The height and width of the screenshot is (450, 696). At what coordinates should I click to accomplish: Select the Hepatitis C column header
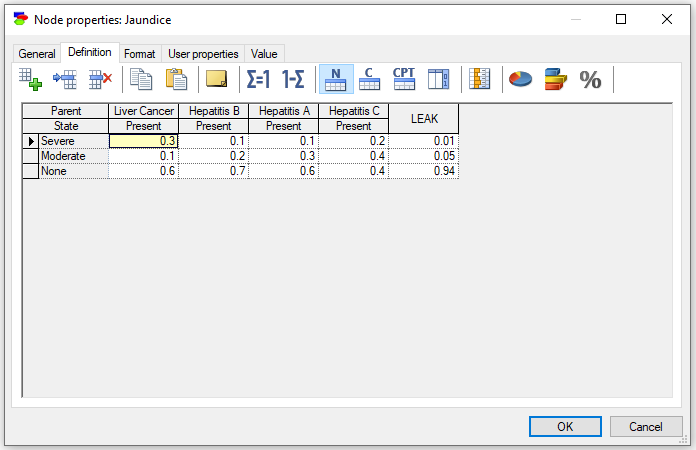click(354, 111)
